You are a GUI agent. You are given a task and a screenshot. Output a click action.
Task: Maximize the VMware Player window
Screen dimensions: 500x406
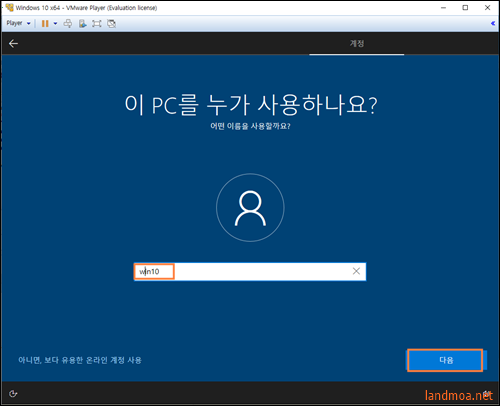tap(465, 8)
